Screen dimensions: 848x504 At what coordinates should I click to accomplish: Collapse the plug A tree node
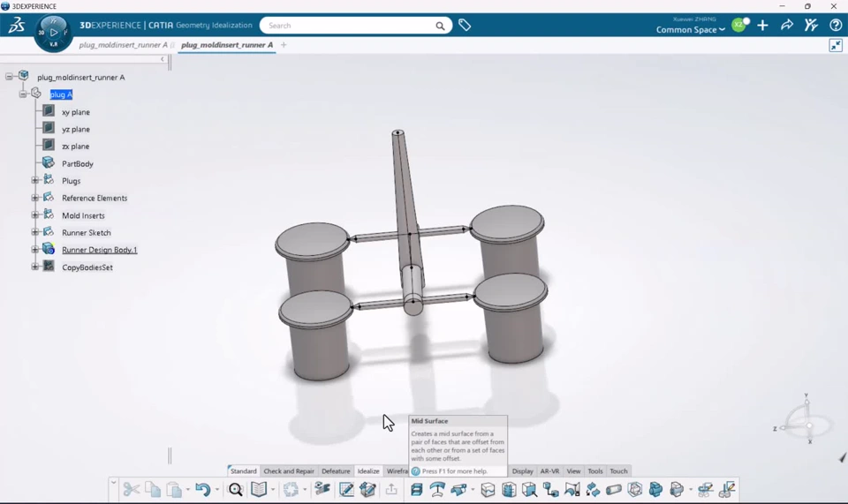pyautogui.click(x=23, y=94)
